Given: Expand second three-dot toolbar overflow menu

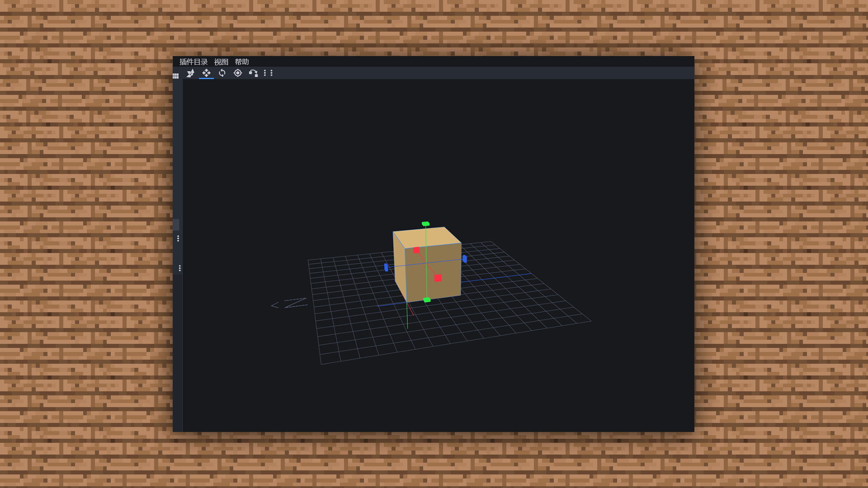Looking at the screenshot, I should 271,73.
